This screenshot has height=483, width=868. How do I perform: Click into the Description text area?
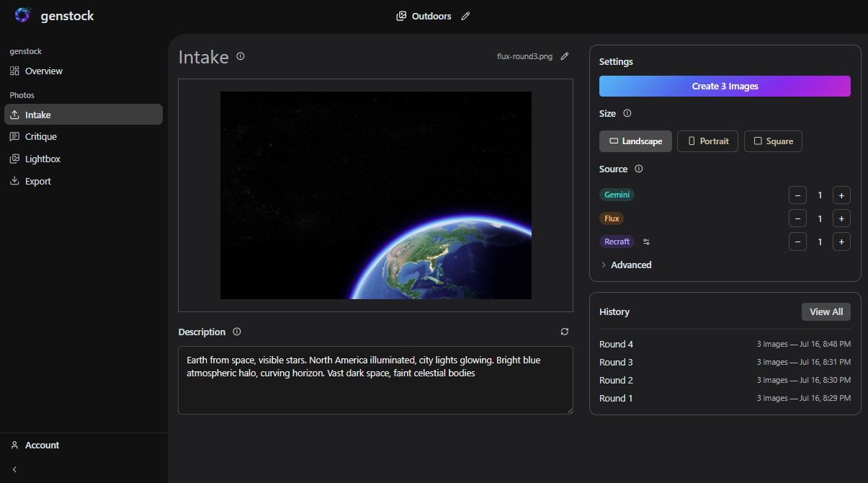[x=375, y=380]
